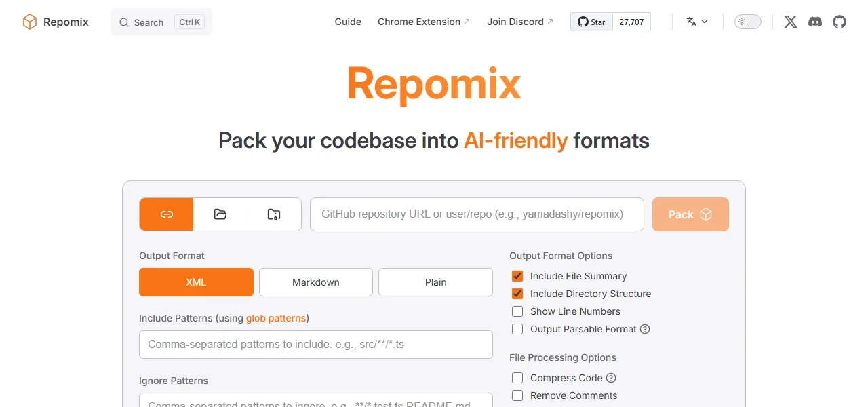Check the Remove Comments option
The width and height of the screenshot is (868, 407).
(x=517, y=395)
